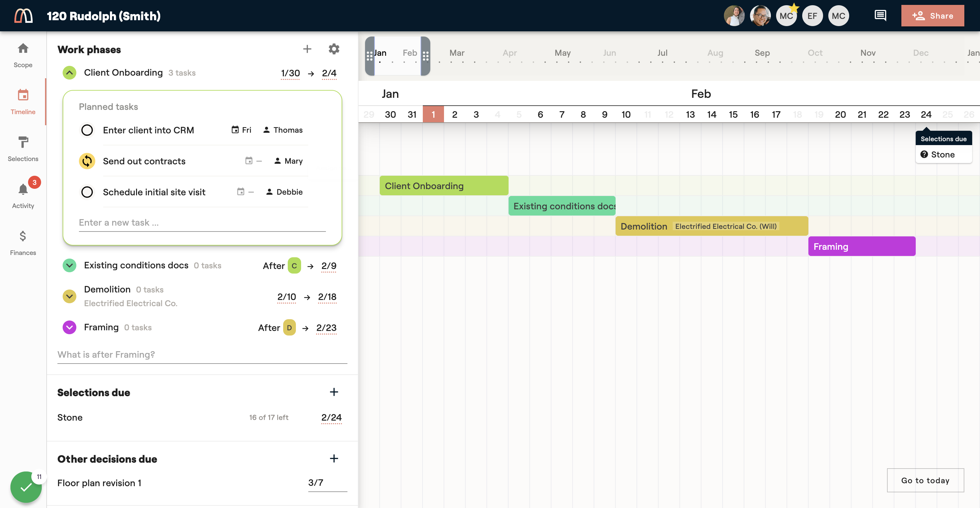Image resolution: width=980 pixels, height=508 pixels.
Task: Add another decision due with plus
Action: (334, 458)
